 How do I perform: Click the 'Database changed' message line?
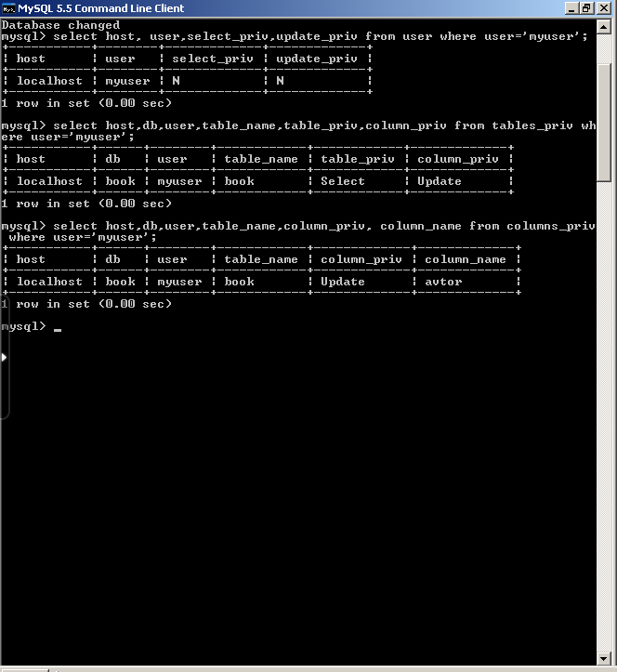[x=60, y=25]
